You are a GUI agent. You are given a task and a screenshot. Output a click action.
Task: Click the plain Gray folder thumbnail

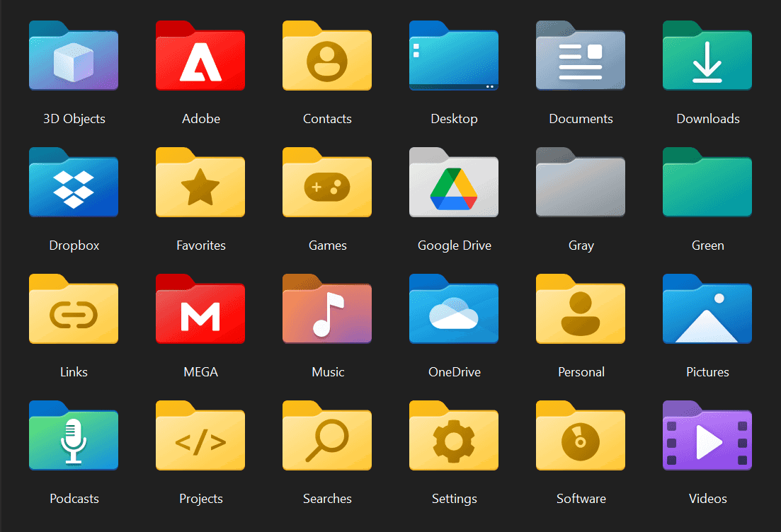pos(581,183)
